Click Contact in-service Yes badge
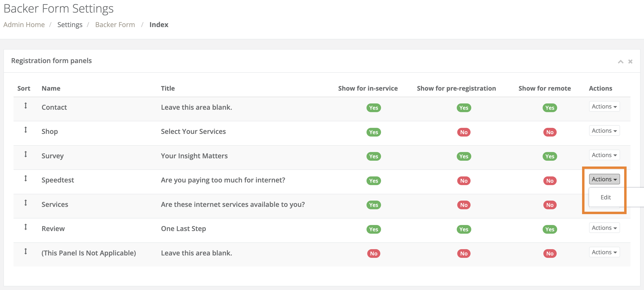The height and width of the screenshot is (290, 644). [374, 108]
